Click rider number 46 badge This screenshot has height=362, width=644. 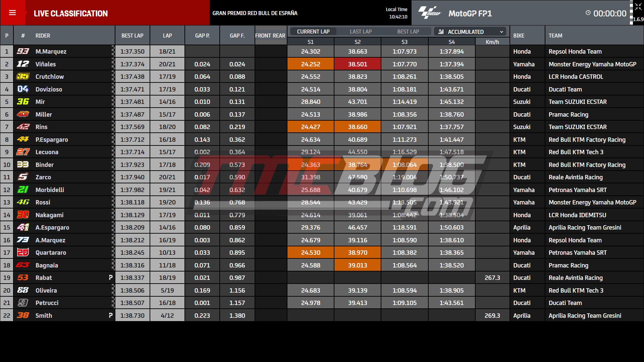(x=23, y=202)
